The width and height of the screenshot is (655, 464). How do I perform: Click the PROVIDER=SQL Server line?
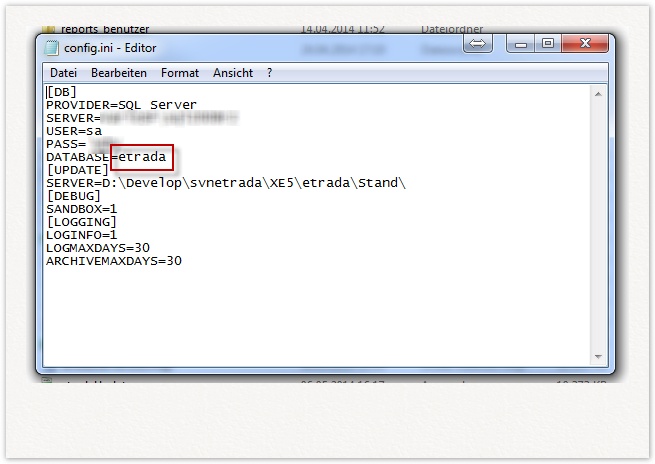click(121, 105)
